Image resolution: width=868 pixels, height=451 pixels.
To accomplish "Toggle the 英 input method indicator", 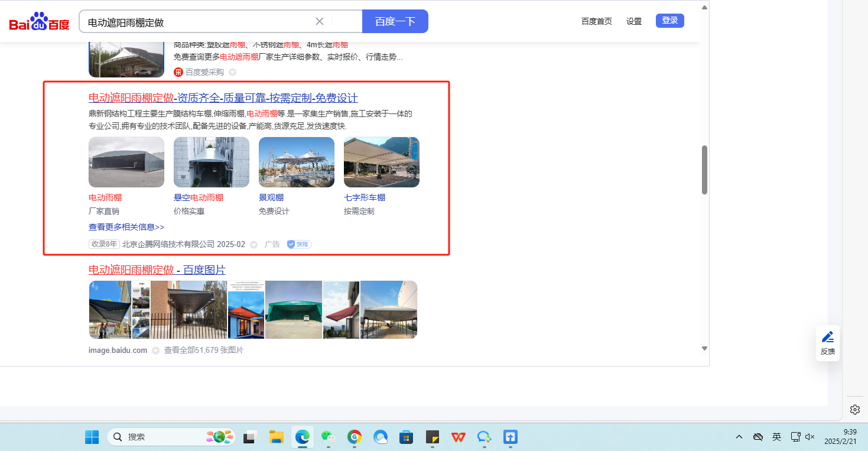I will click(x=776, y=437).
